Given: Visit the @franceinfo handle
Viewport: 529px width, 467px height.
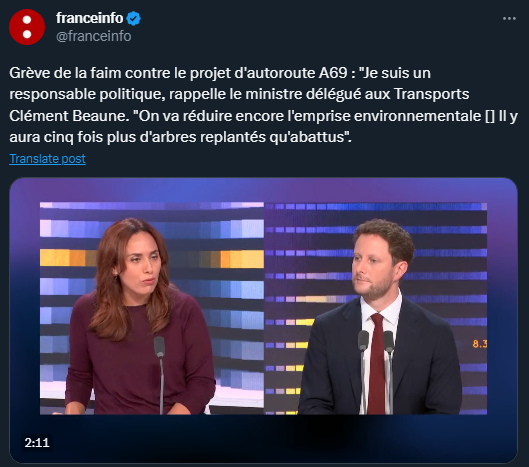Looking at the screenshot, I should point(94,36).
